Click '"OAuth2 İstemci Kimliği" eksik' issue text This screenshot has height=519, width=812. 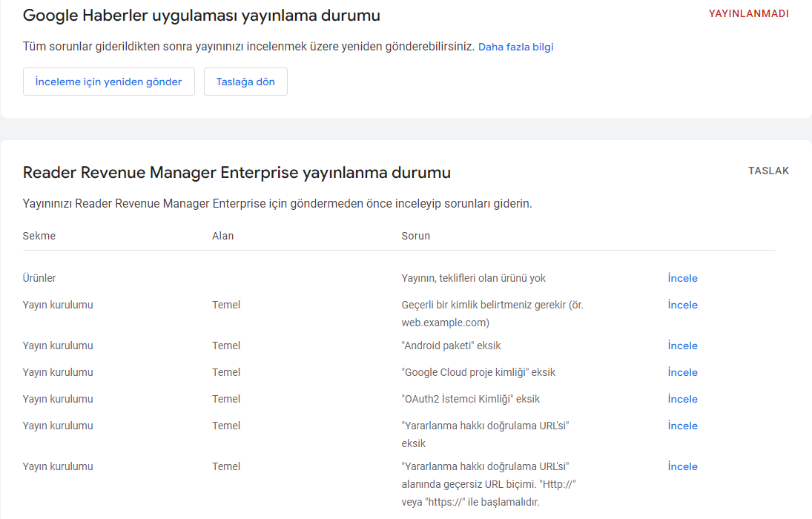pyautogui.click(x=470, y=399)
